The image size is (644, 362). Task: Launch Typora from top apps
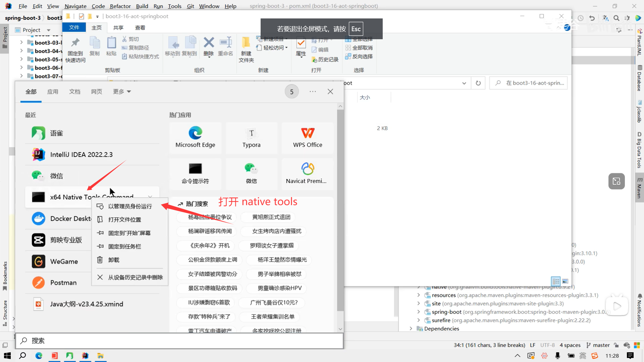click(251, 137)
